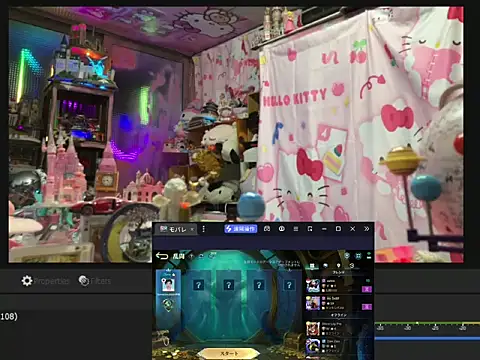Select the second offline friend's avatar
Image resolution: width=480 pixels, height=360 pixels.
tap(313, 346)
